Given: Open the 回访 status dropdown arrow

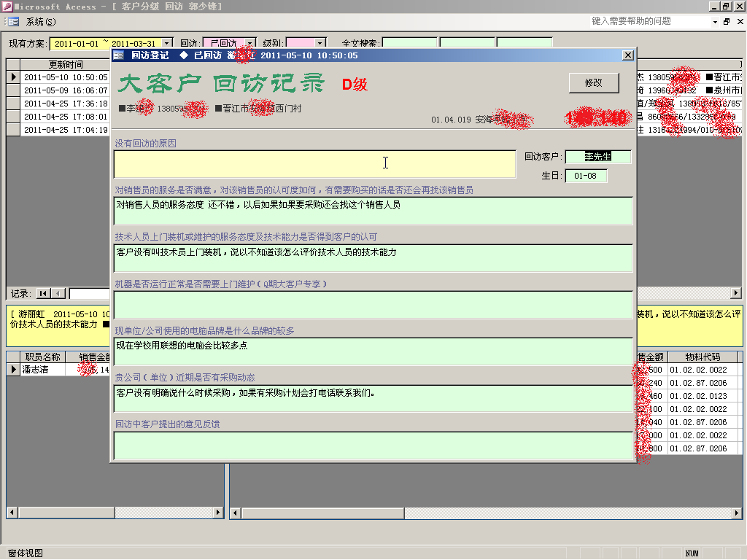Looking at the screenshot, I should 250,44.
